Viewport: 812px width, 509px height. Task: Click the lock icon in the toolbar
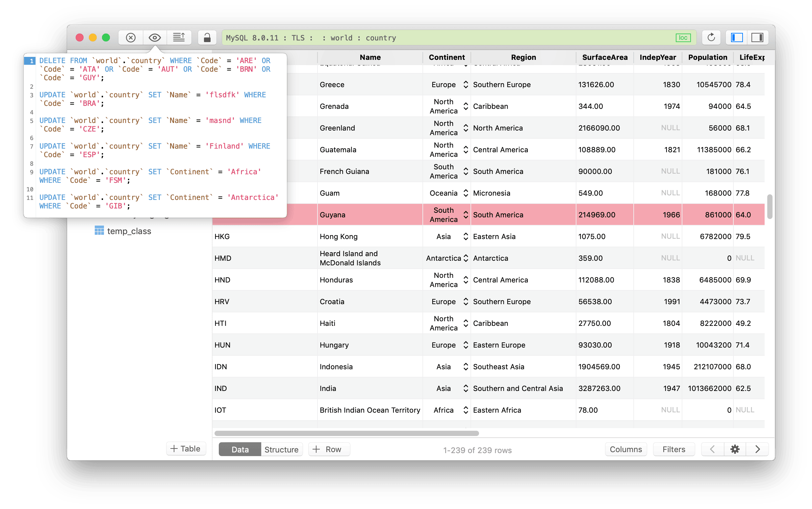pos(207,38)
